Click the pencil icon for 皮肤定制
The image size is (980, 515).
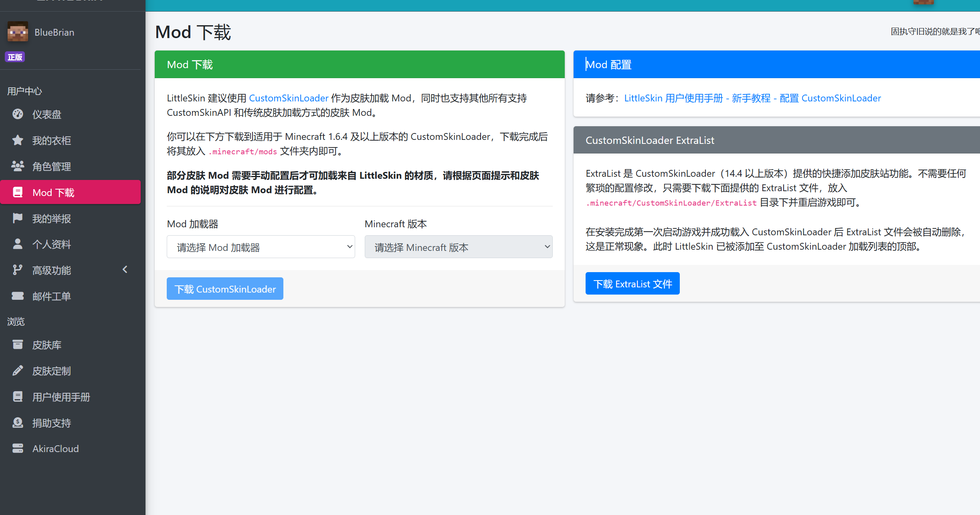(18, 371)
